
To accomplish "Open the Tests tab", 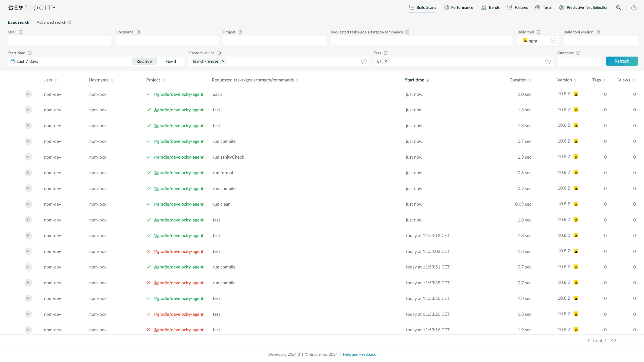I will click(543, 8).
